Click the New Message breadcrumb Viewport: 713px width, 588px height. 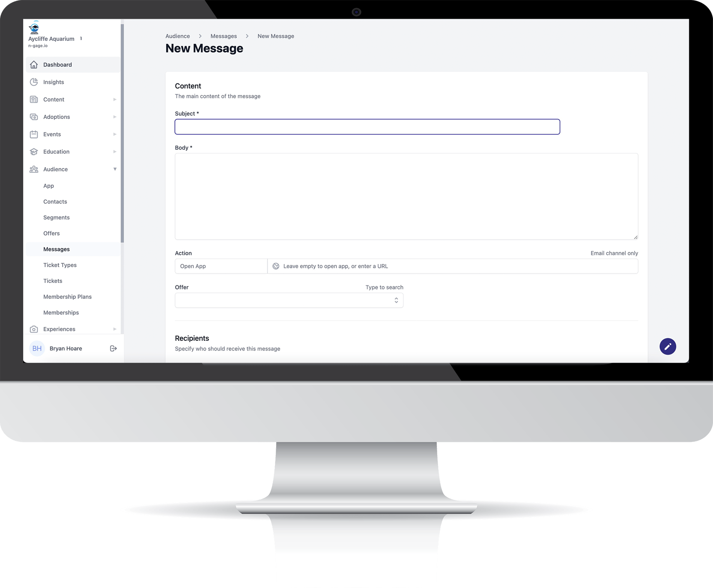click(x=276, y=36)
